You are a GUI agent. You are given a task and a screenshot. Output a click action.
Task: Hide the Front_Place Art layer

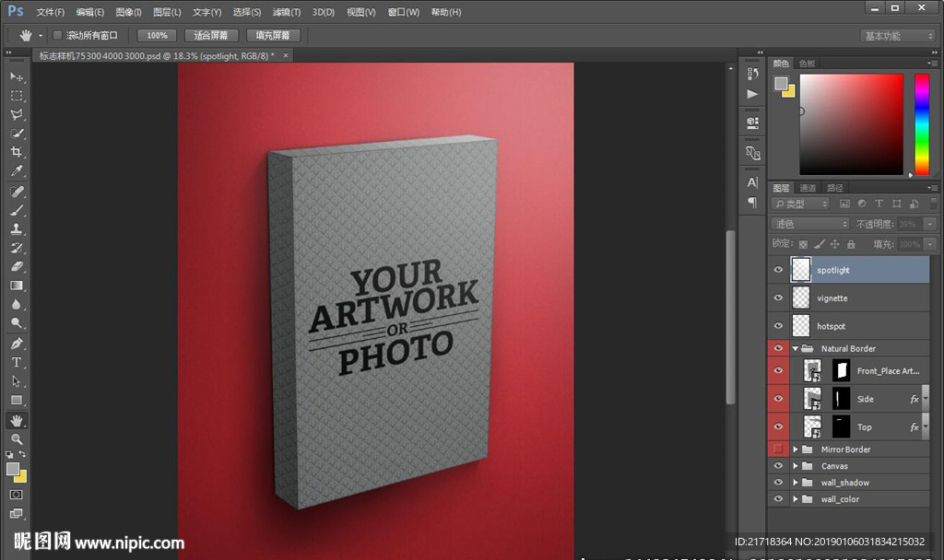(x=778, y=370)
